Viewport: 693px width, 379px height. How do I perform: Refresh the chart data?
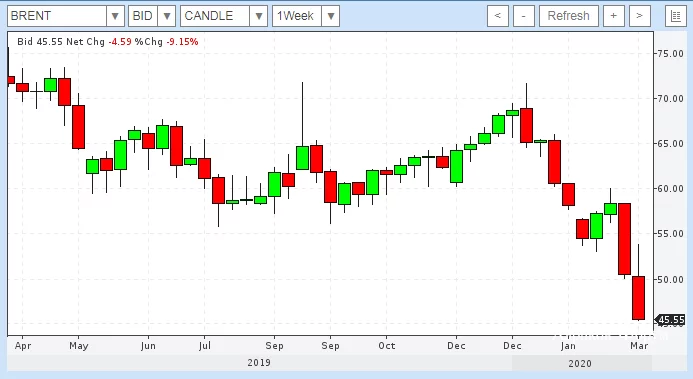coord(569,16)
